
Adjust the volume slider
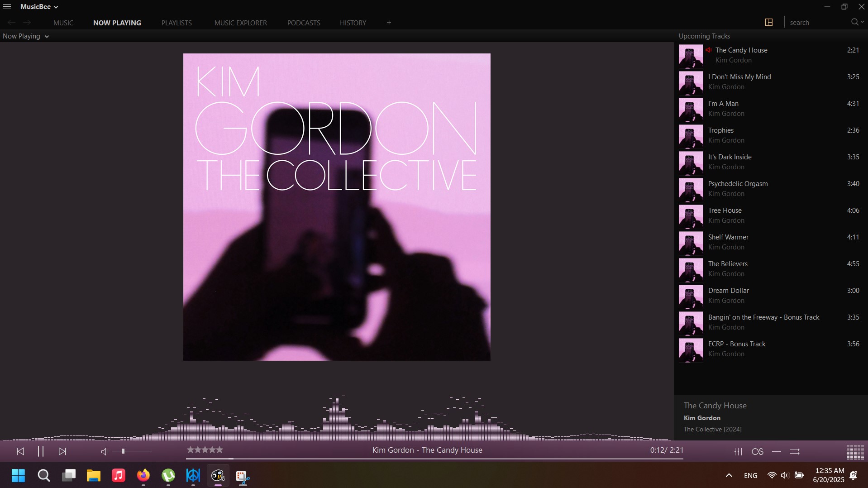tap(132, 451)
